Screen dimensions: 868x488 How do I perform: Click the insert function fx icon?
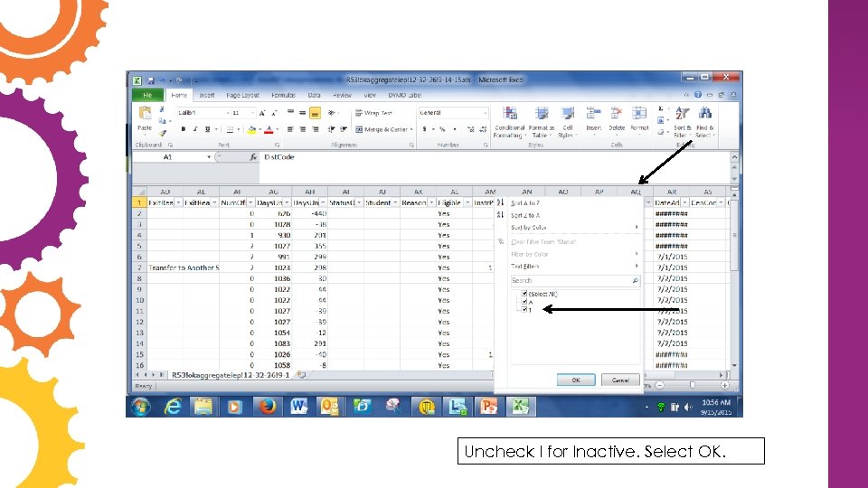pyautogui.click(x=253, y=157)
